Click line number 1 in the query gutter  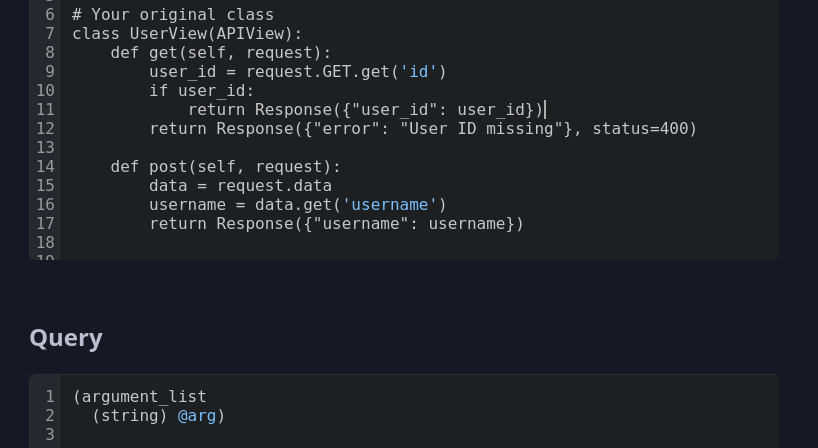(50, 397)
